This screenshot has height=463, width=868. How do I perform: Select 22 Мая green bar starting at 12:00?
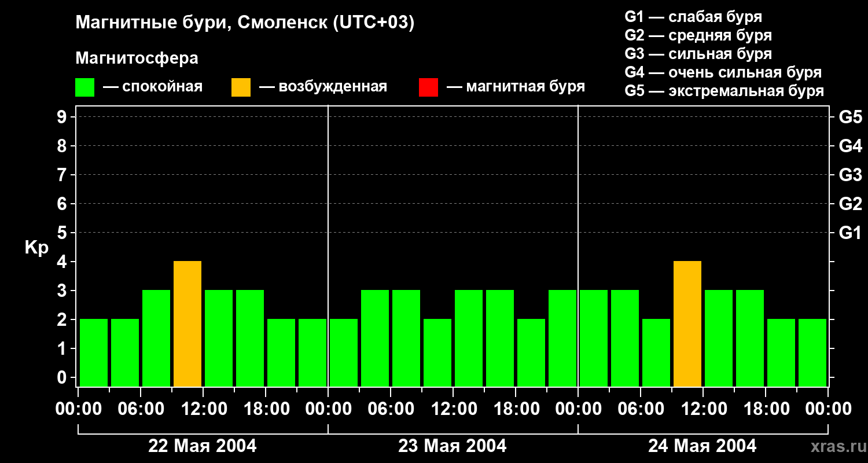coord(219,338)
